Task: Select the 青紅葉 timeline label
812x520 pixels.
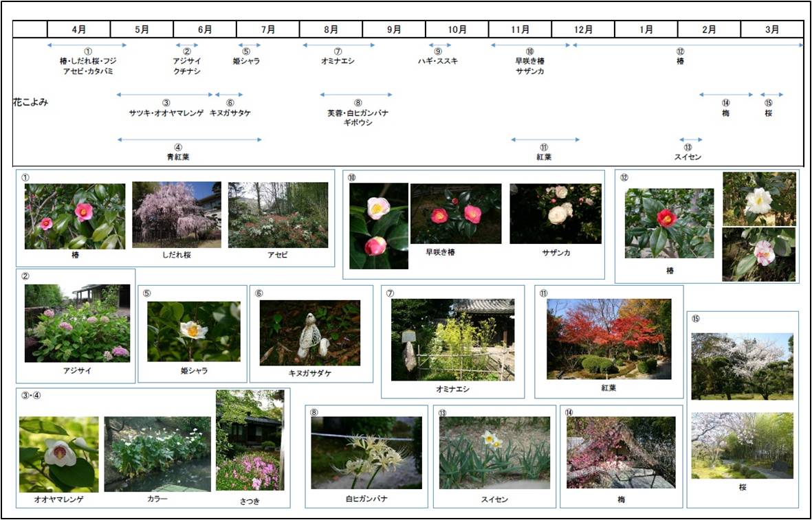Action: 177,157
